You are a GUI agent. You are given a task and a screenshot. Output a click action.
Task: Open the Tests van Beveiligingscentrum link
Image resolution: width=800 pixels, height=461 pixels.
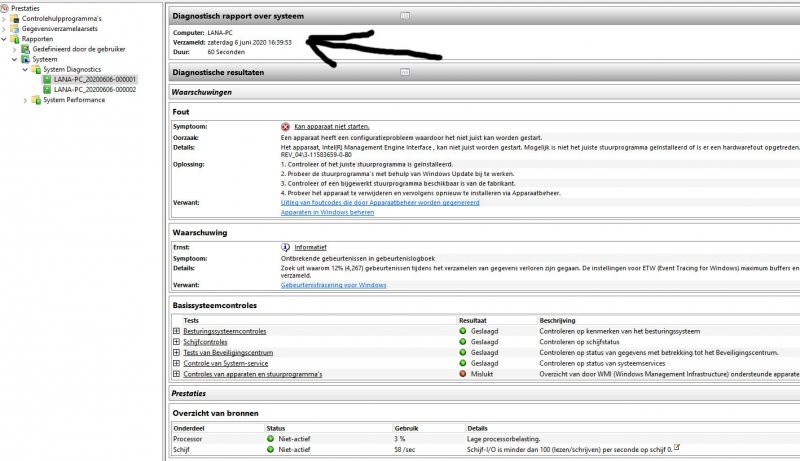coord(229,353)
